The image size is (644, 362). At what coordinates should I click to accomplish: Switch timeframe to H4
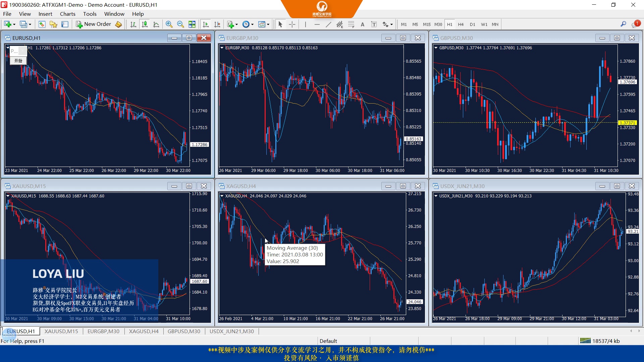(461, 24)
